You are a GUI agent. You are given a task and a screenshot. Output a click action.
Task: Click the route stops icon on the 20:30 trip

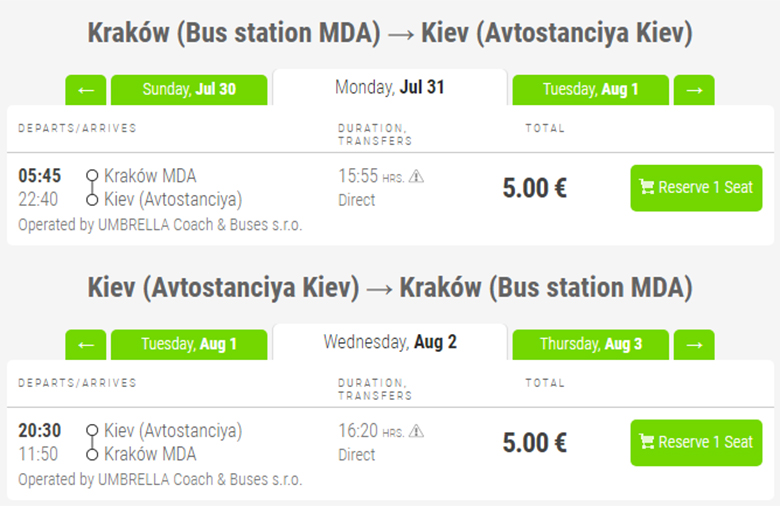point(92,442)
